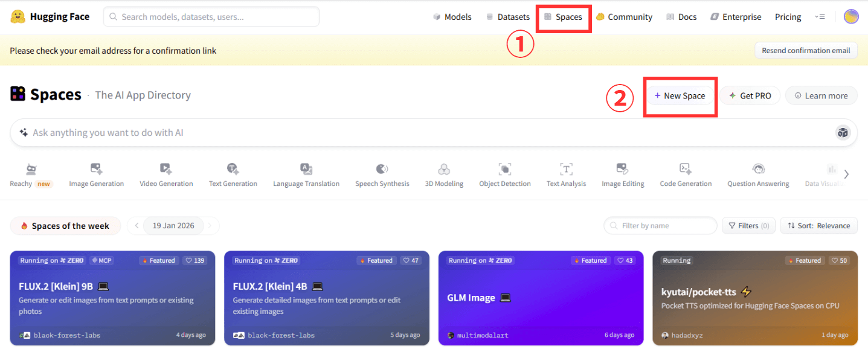Viewport: 868px width, 349px height.
Task: Like the FLUX.2 [Klein] 9B space
Action: 196,261
